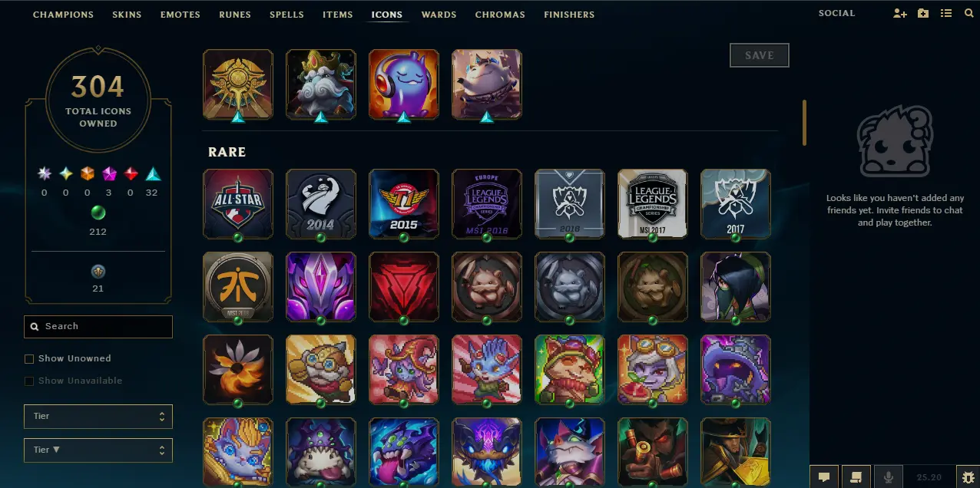The height and width of the screenshot is (488, 980).
Task: Click the add friend icon
Action: 900,14
